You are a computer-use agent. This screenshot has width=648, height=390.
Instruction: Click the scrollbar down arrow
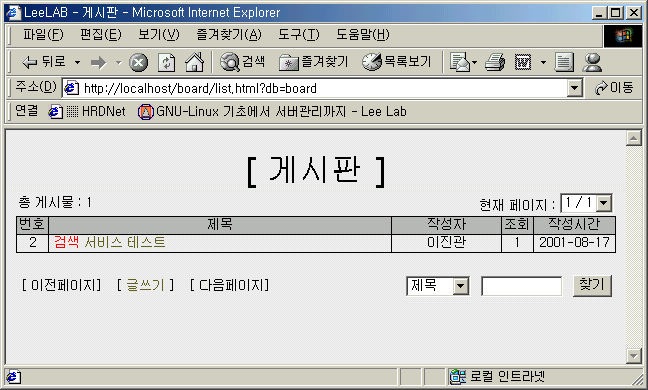(x=634, y=355)
